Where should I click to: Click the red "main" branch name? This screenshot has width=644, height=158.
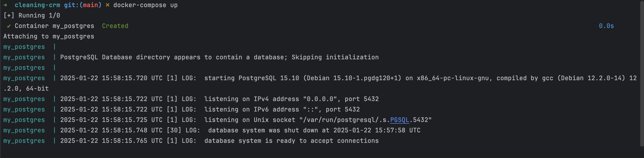click(x=91, y=5)
